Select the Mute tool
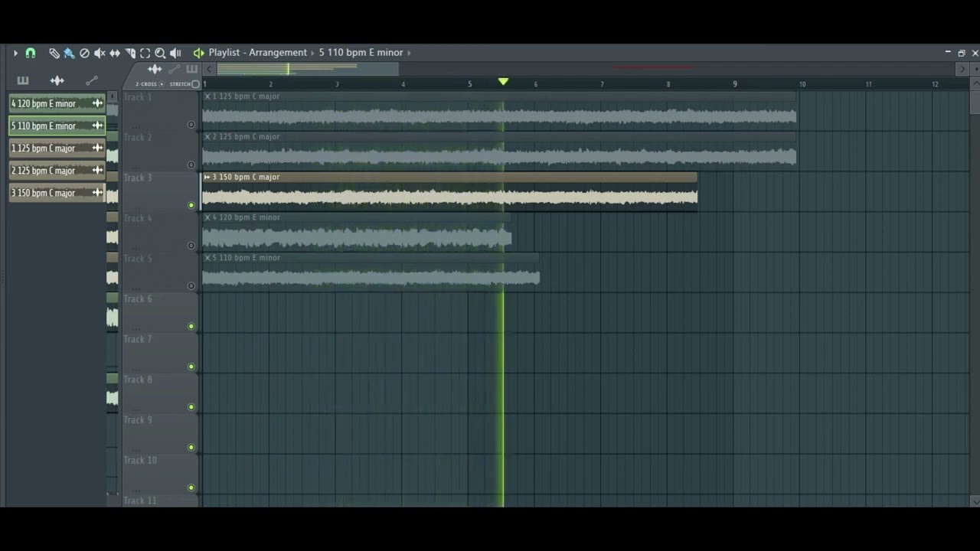 click(x=100, y=53)
